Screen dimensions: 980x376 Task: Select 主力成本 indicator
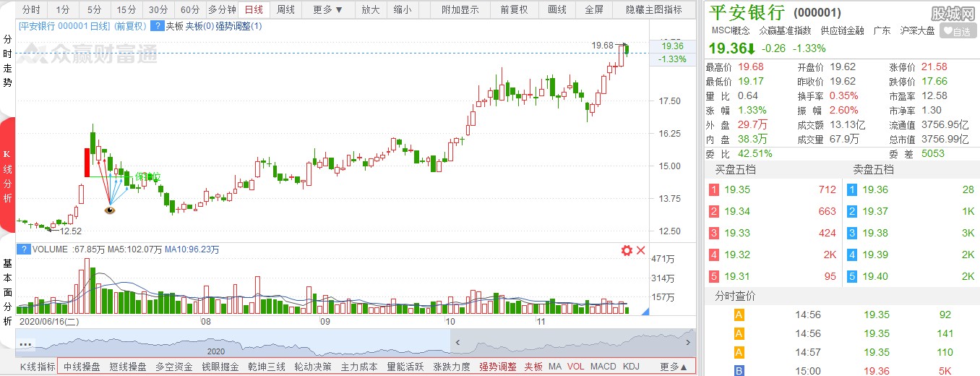point(359,367)
